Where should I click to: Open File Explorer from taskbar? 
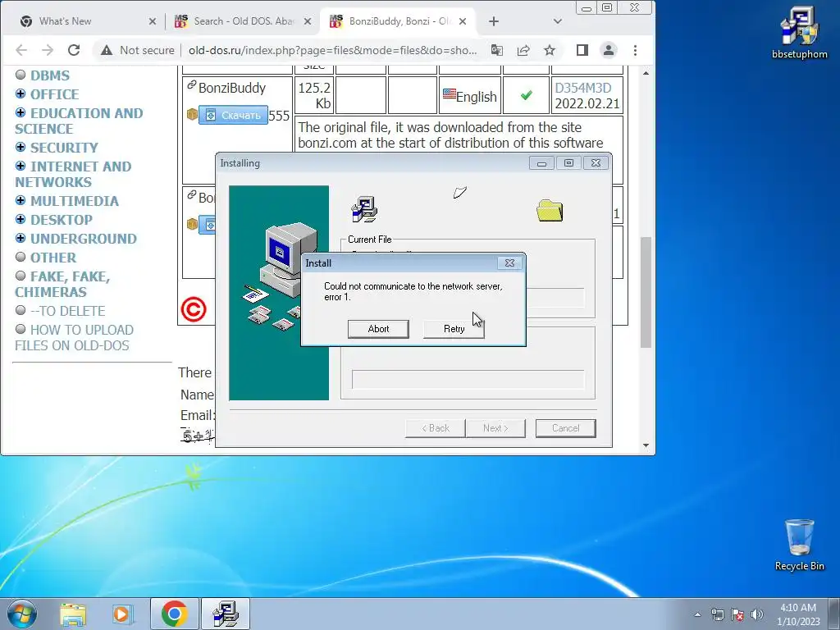[73, 614]
